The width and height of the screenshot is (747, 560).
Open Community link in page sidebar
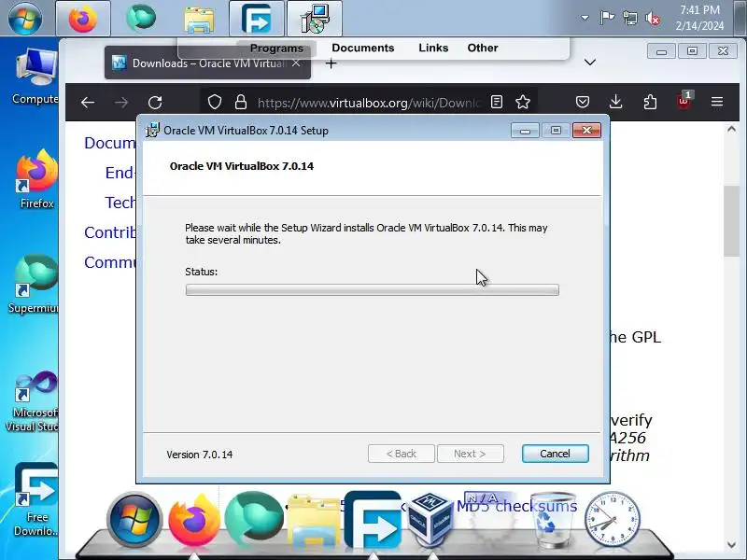[x=109, y=262]
